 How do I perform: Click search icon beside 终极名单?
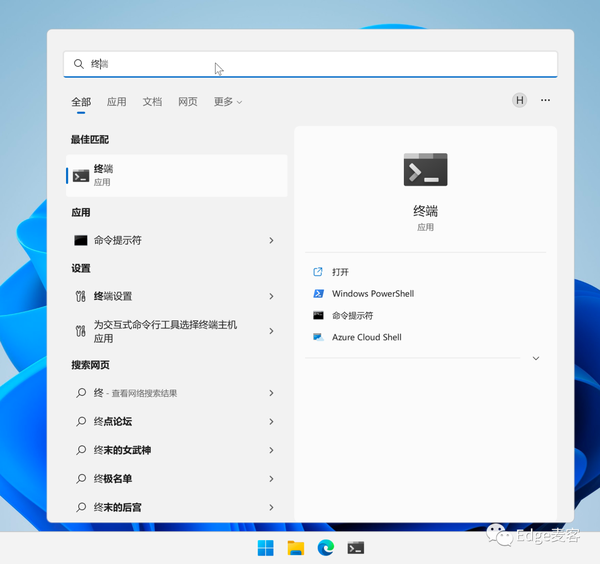click(81, 479)
